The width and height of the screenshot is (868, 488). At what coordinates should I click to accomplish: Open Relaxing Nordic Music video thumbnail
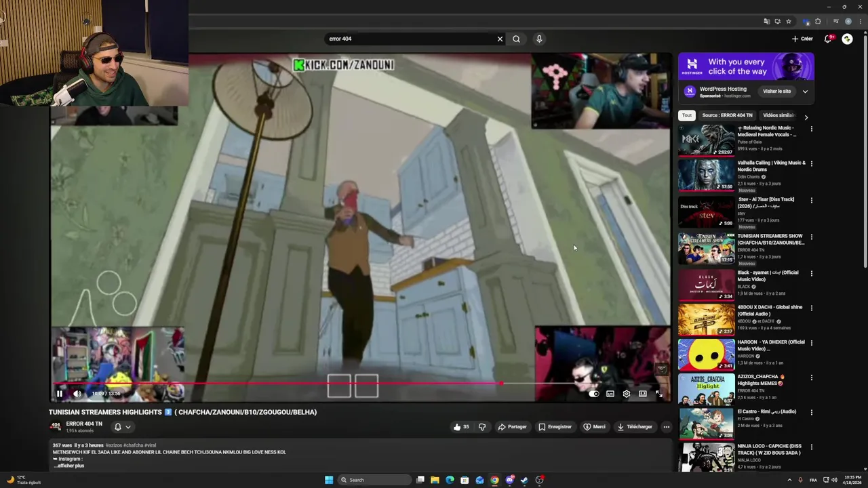tap(706, 140)
